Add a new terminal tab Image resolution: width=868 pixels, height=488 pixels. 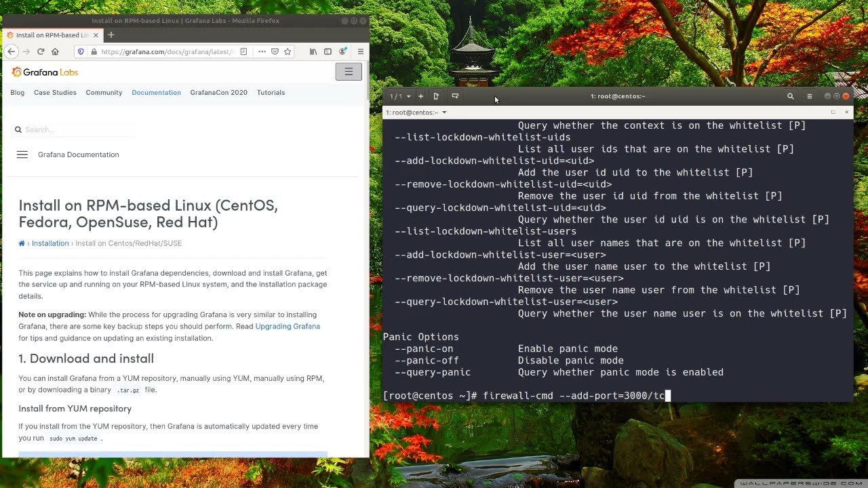420,96
